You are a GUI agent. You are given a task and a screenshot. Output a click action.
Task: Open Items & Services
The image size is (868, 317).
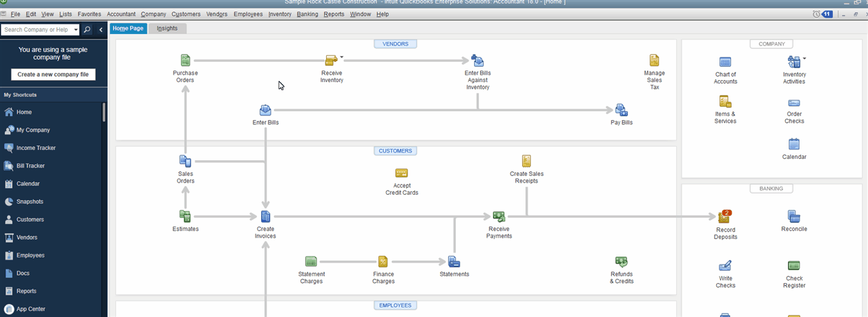[x=725, y=102]
